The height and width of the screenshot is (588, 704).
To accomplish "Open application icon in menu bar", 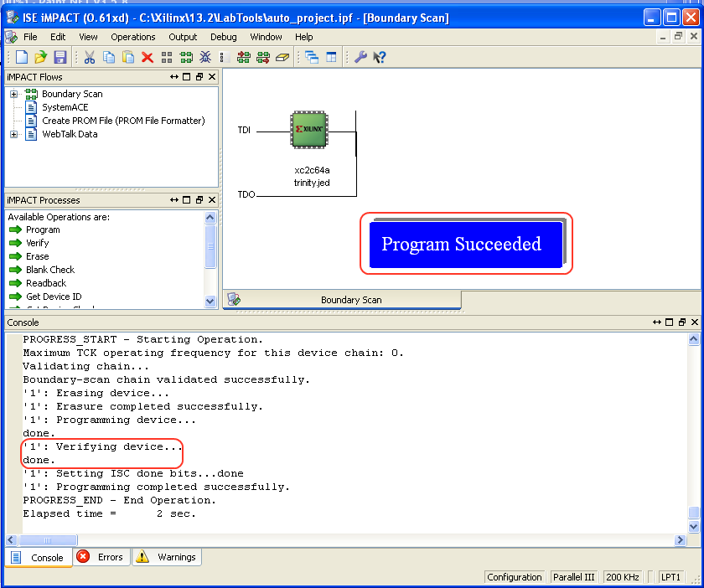I will click(11, 37).
